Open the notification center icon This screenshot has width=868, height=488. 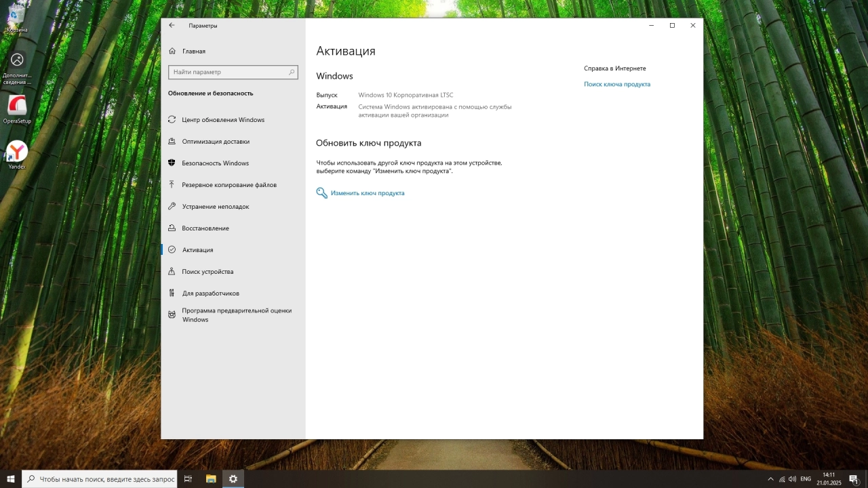tap(854, 479)
